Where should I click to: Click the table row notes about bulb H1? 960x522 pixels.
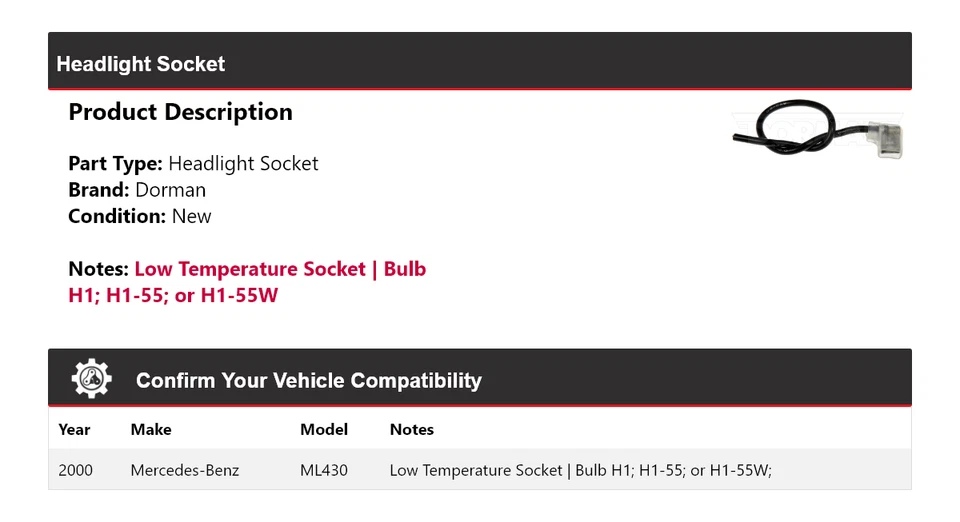tap(580, 470)
